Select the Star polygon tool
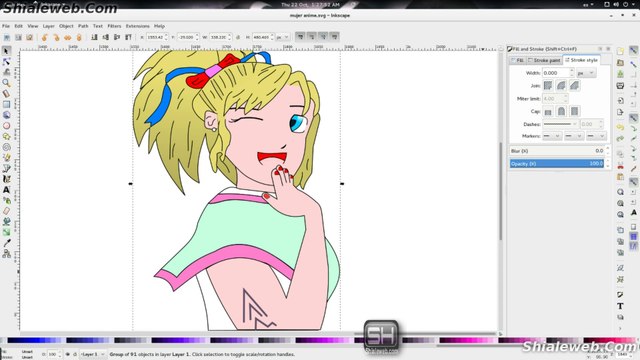 coord(6,136)
